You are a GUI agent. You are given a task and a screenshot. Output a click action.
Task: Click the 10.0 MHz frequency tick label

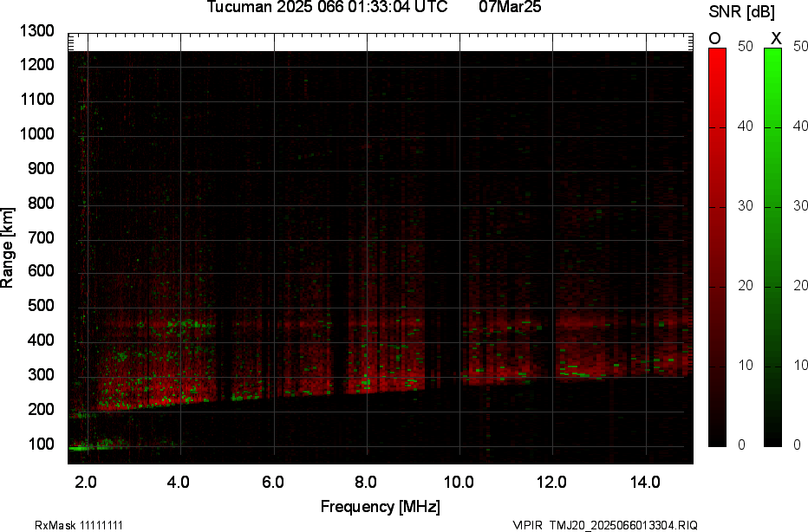(x=459, y=483)
